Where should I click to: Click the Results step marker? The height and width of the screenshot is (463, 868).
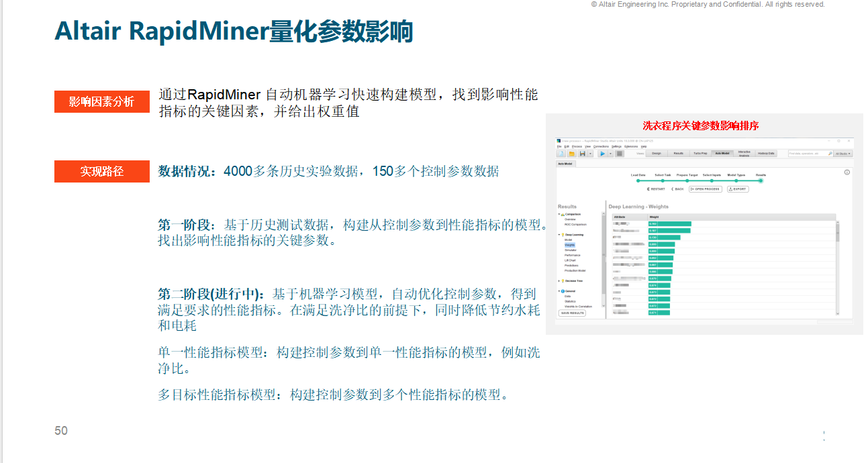tap(761, 181)
